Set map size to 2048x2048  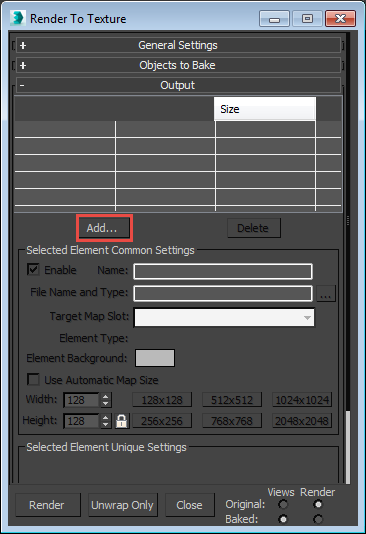pos(302,421)
